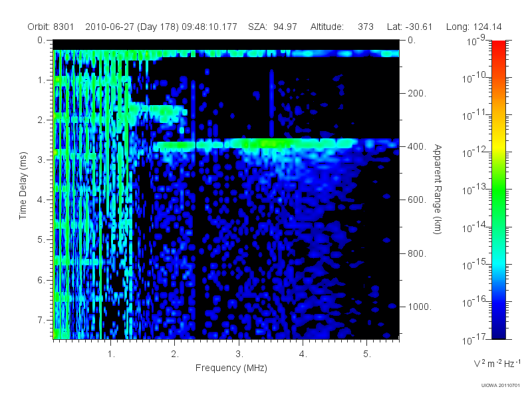Click the 400. apparent range tick label

(x=417, y=146)
